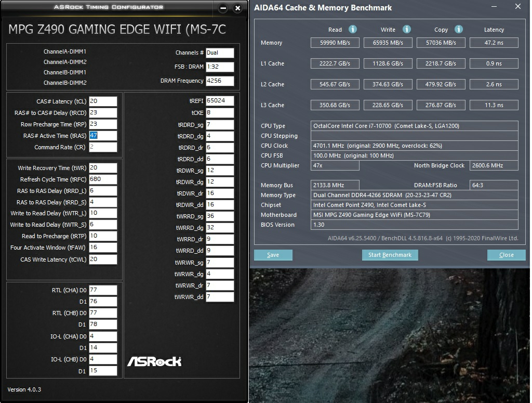Click the Refresh Cycle Time (tRFC) field
The image size is (532, 403).
pyautogui.click(x=103, y=179)
